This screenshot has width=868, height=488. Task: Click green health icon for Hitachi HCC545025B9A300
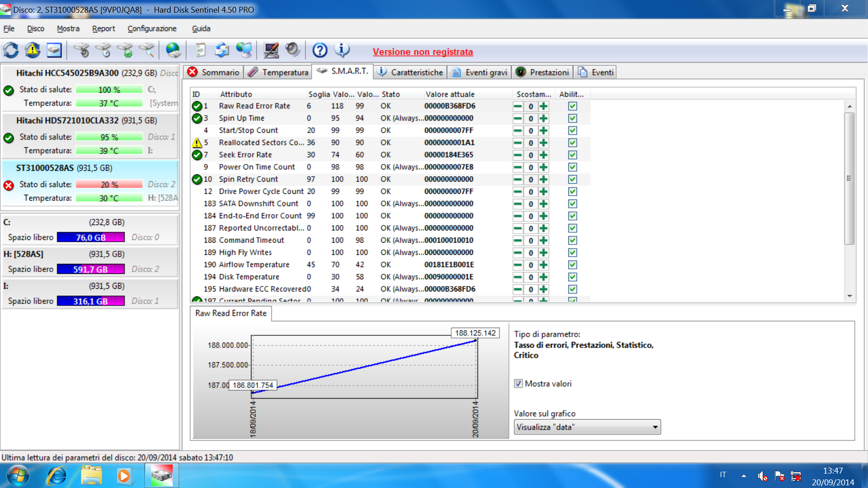(9, 90)
